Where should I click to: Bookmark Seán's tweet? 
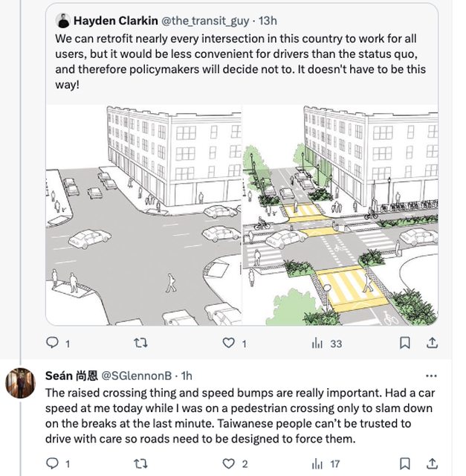pyautogui.click(x=405, y=463)
